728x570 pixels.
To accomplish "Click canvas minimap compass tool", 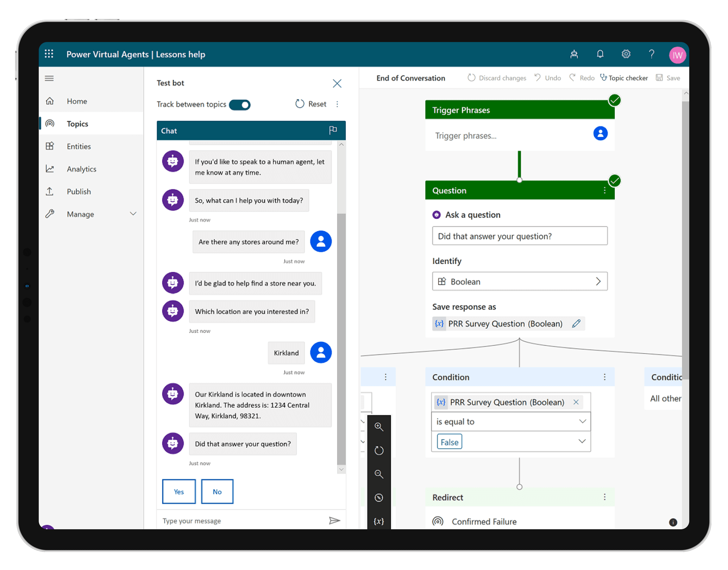I will click(378, 498).
